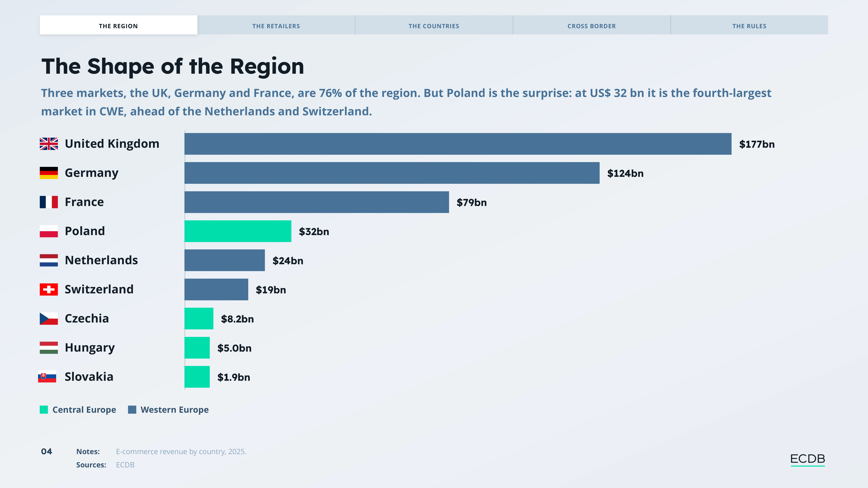
Task: Click the Czechia flag icon
Action: pos(49,319)
